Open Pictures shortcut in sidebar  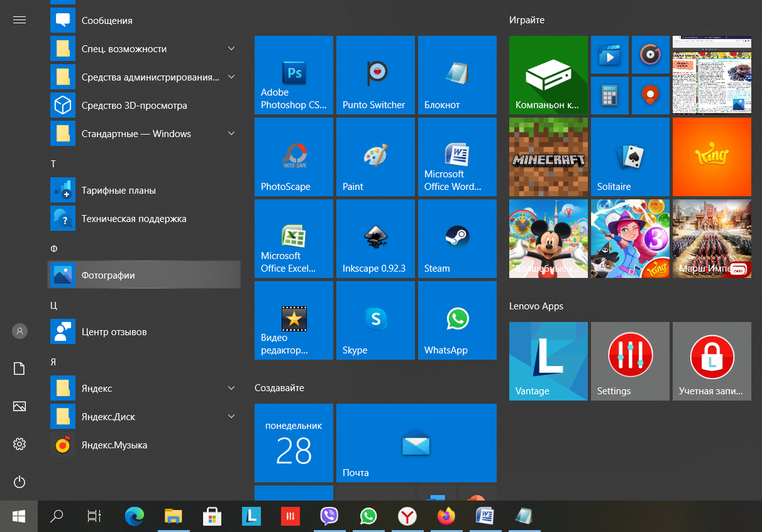click(x=19, y=406)
